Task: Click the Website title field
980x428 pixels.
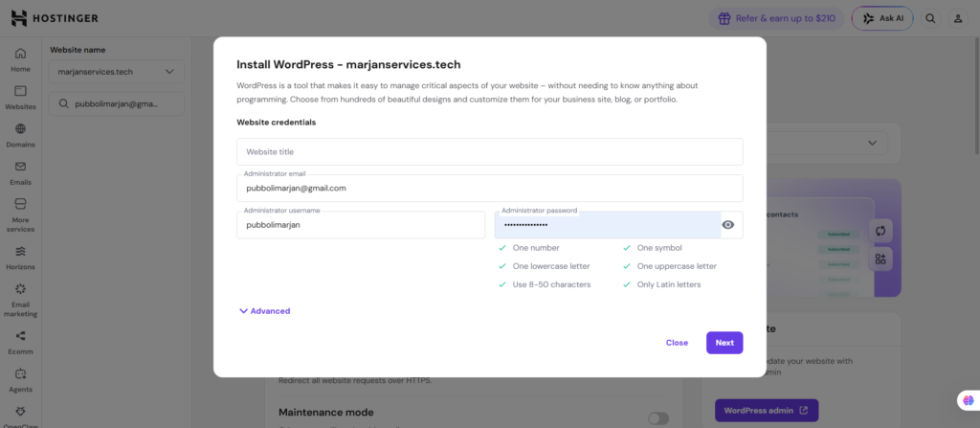Action: pos(489,152)
